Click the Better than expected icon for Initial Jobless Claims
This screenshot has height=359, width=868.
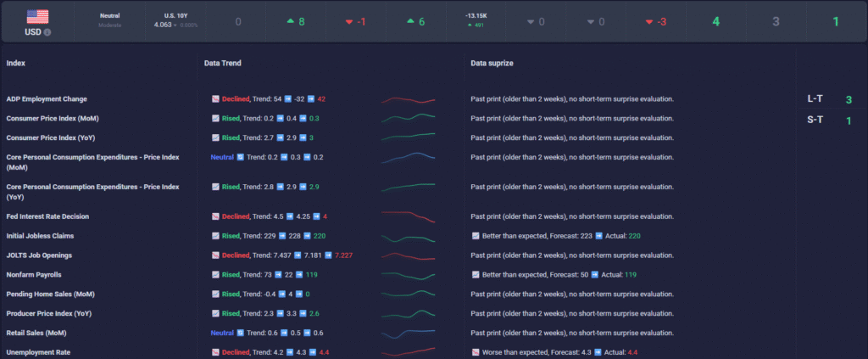pyautogui.click(x=476, y=235)
